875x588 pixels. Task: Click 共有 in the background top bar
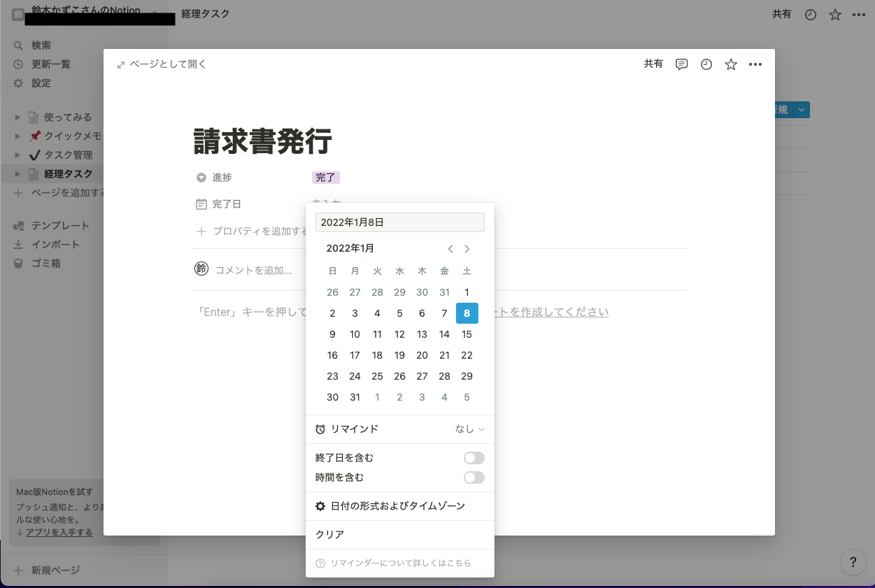click(x=782, y=15)
